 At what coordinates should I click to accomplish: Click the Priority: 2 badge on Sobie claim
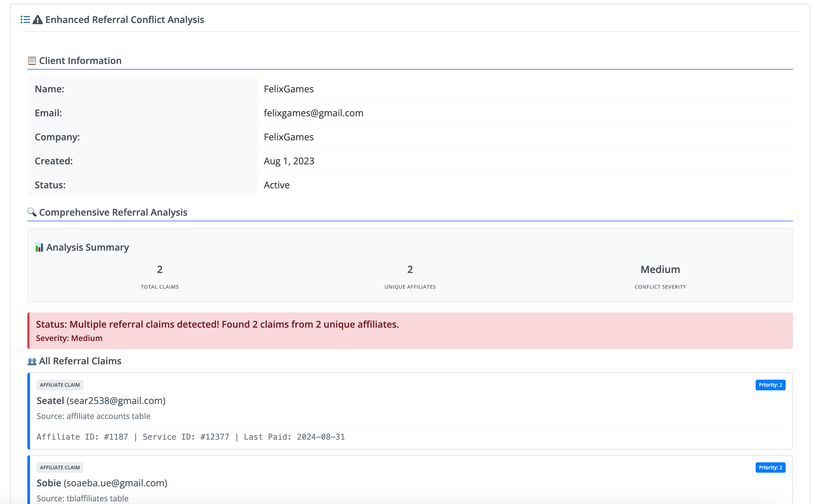click(x=770, y=467)
